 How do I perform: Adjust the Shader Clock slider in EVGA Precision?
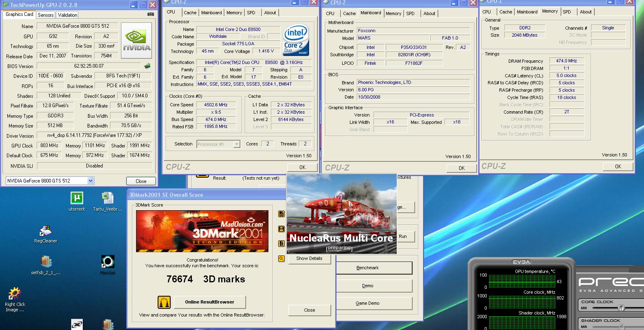(622, 326)
